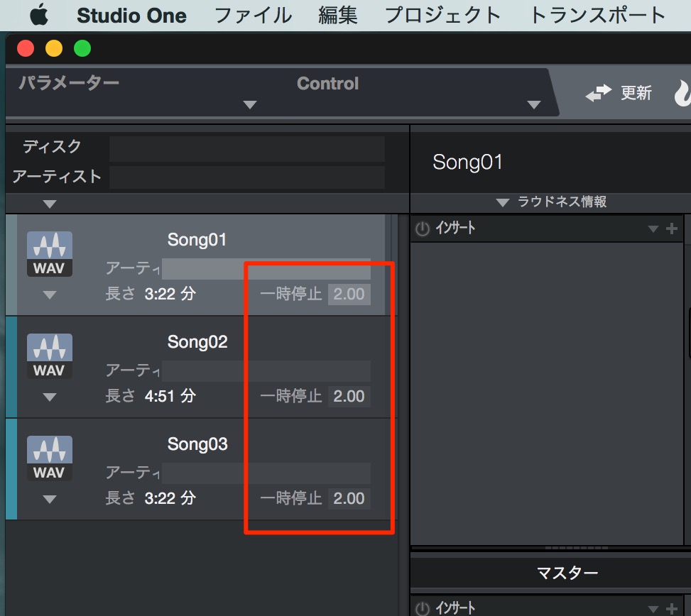The height and width of the screenshot is (616, 691).
Task: Toggle master インサート power button
Action: coord(422,609)
